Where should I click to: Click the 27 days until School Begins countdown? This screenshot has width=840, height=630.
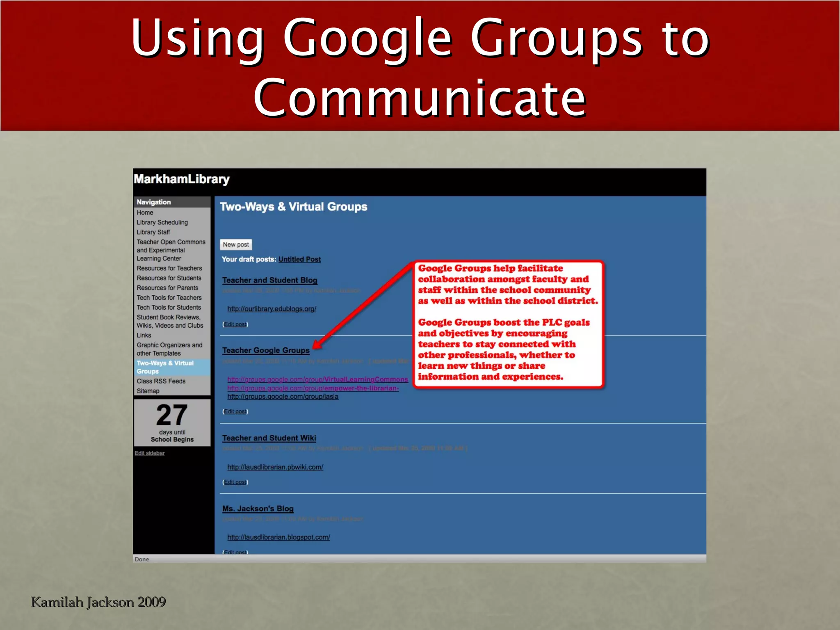pos(172,423)
